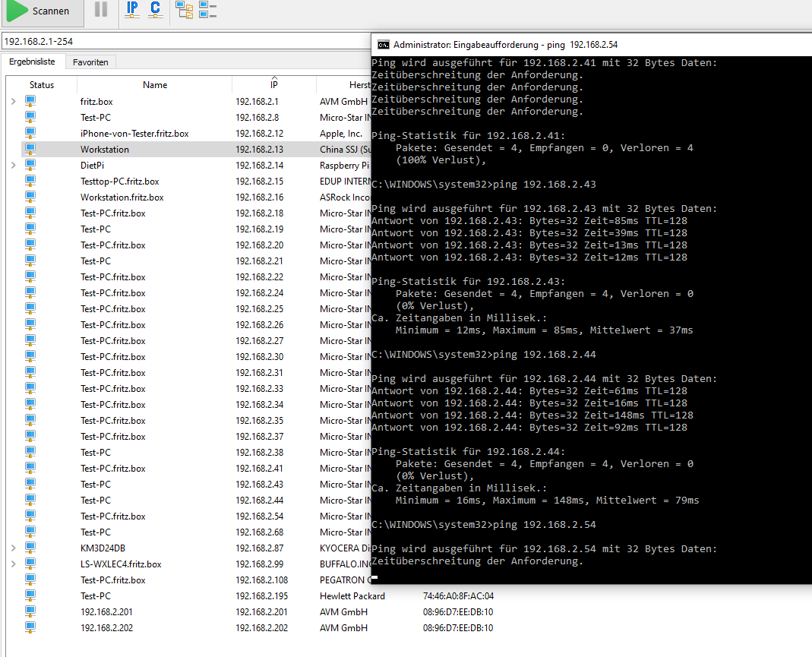Select the Testtop-PC.fritz.box entry

point(119,182)
